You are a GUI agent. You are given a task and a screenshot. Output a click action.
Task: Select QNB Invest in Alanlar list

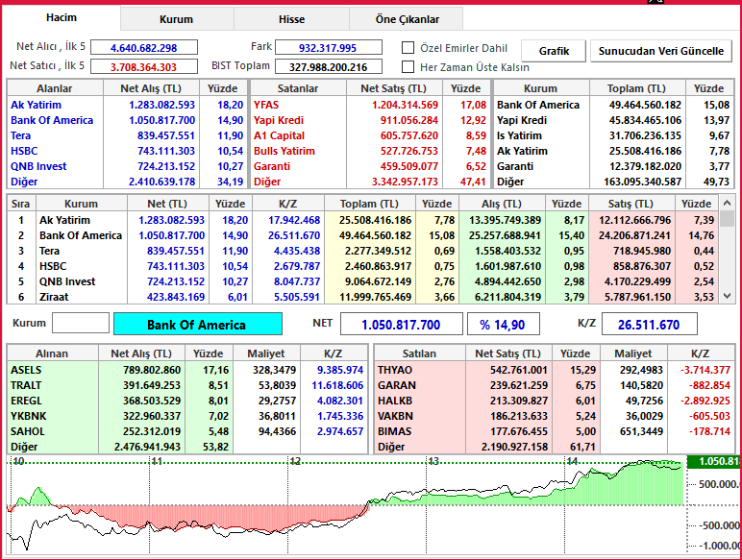pyautogui.click(x=38, y=166)
